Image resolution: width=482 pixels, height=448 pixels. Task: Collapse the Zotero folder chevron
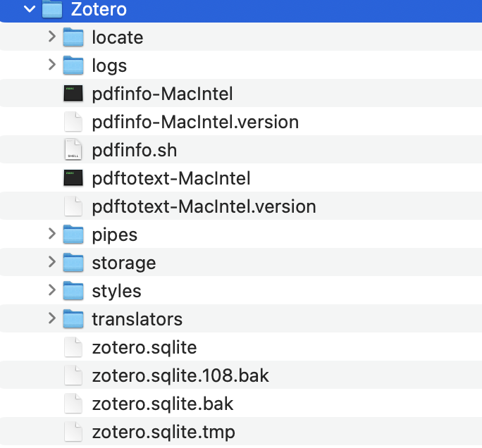pyautogui.click(x=30, y=9)
